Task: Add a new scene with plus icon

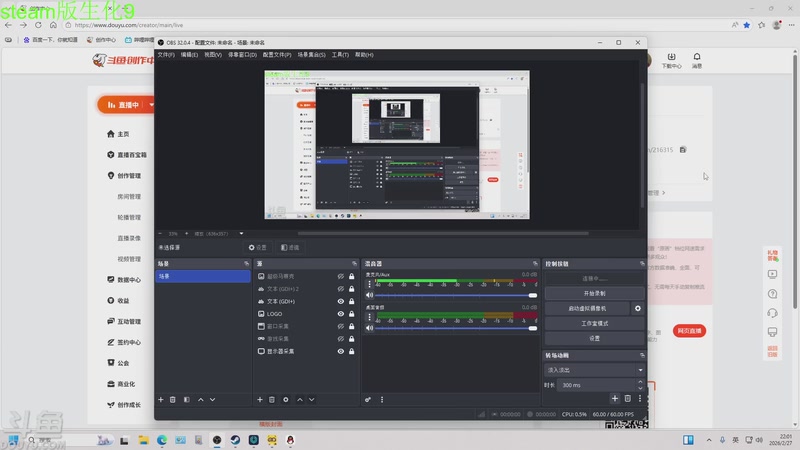Action: (x=161, y=399)
